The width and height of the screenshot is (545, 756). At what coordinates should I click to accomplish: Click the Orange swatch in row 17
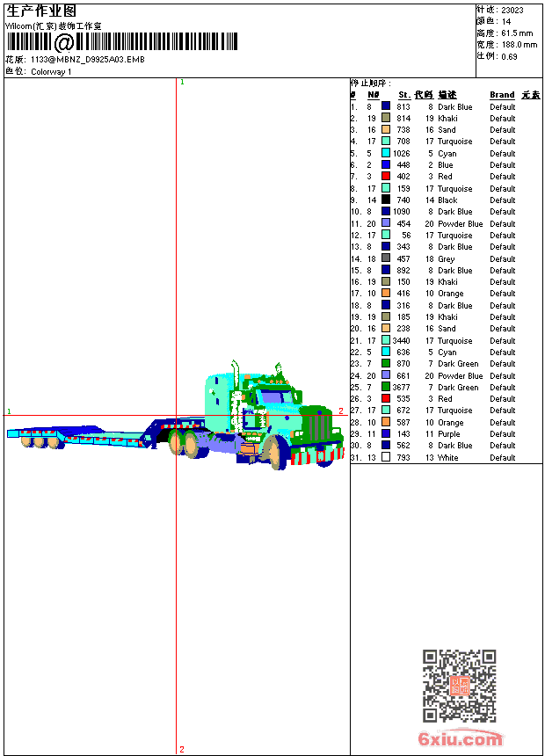[x=386, y=293]
